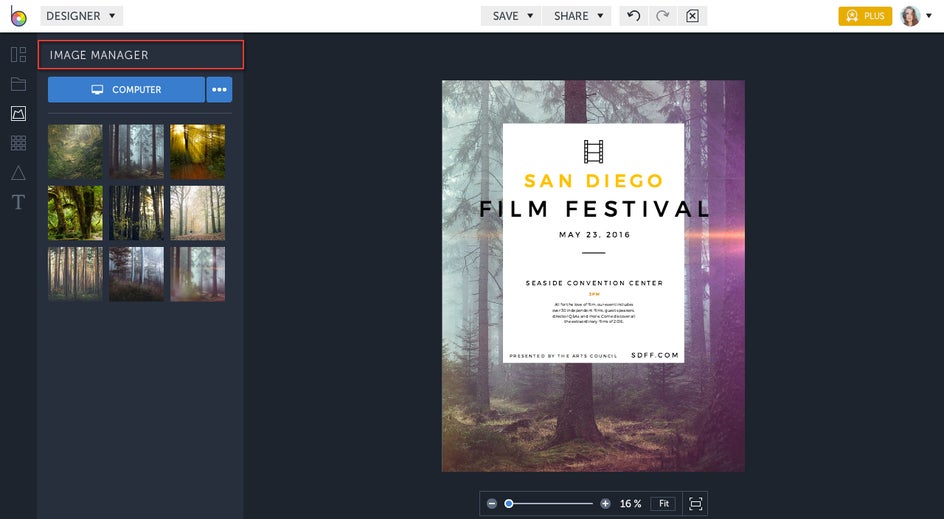Click the 16 % zoom value
944x519 pixels.
pos(630,503)
